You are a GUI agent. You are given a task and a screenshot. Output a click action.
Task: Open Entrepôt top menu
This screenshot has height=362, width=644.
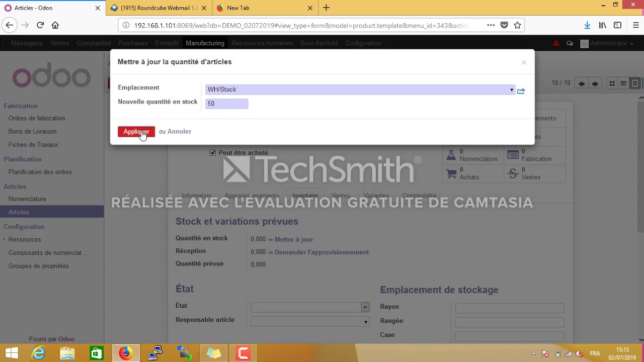[x=167, y=43]
